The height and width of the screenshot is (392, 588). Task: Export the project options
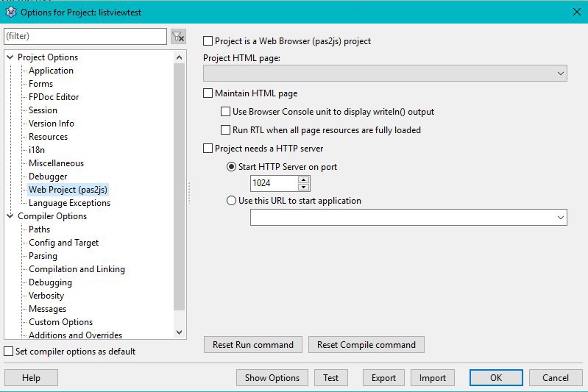point(383,378)
